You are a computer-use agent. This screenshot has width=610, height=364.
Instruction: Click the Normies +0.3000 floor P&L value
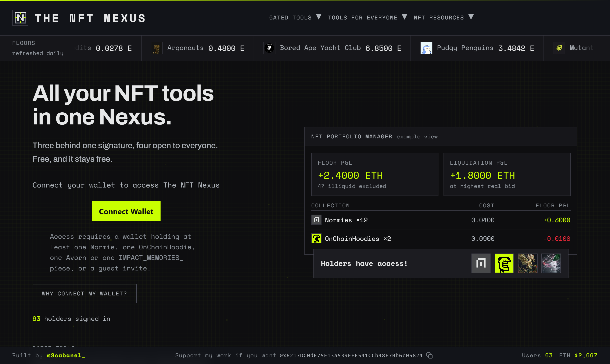point(556,220)
